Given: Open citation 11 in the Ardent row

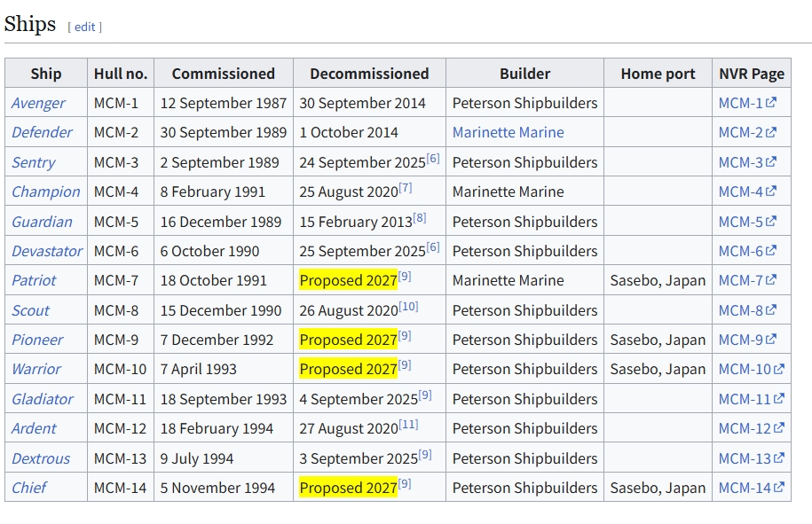Looking at the screenshot, I should click(x=408, y=425).
